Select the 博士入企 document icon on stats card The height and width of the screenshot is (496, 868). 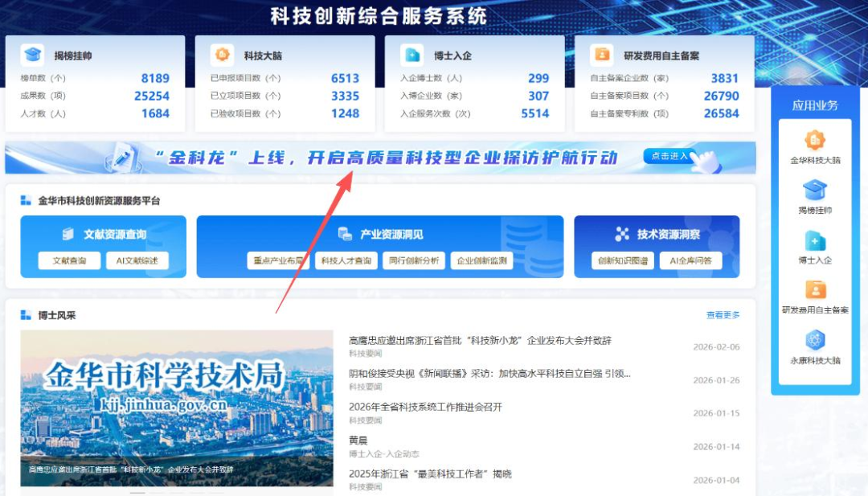[x=414, y=55]
